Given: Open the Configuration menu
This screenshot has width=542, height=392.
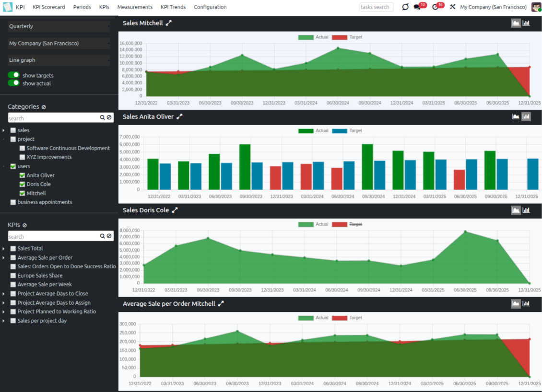Looking at the screenshot, I should 210,7.
